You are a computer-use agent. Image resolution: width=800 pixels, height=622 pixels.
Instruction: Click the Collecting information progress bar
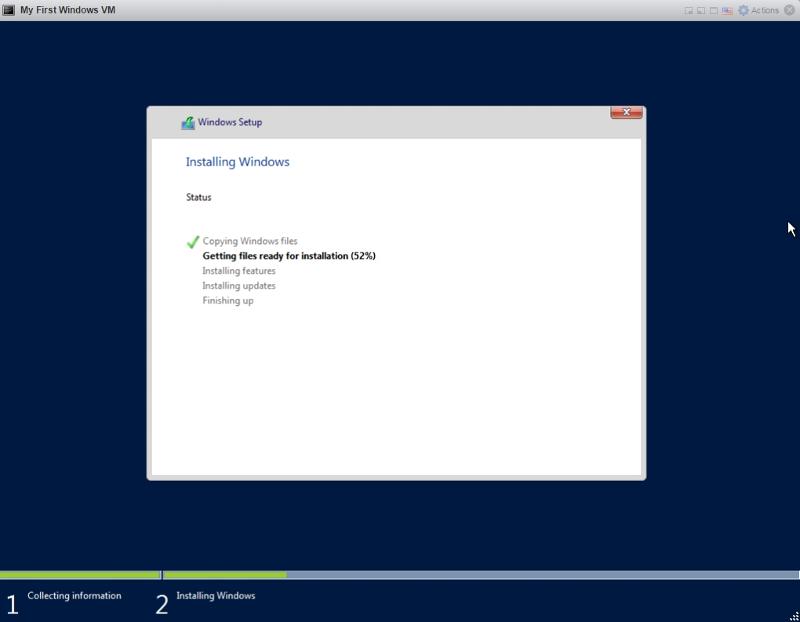click(80, 575)
